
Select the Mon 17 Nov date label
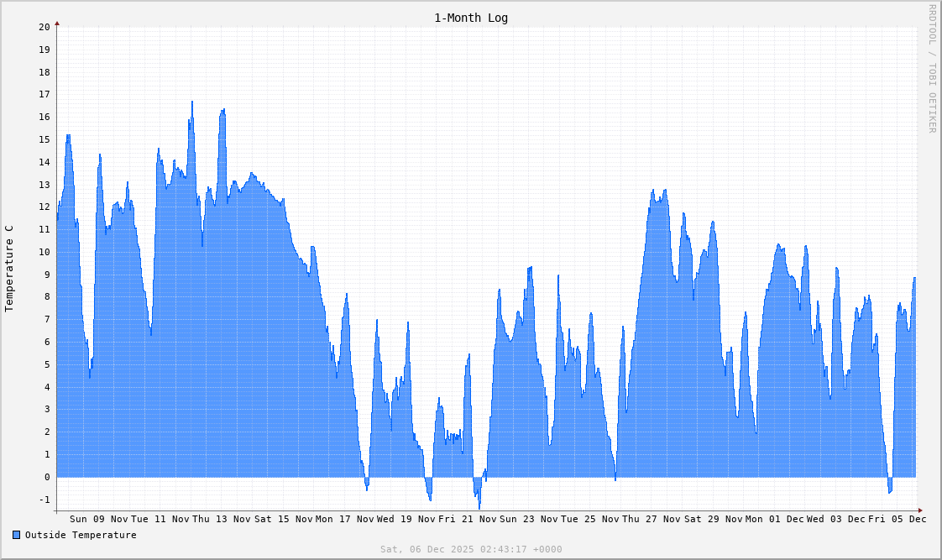pos(344,519)
